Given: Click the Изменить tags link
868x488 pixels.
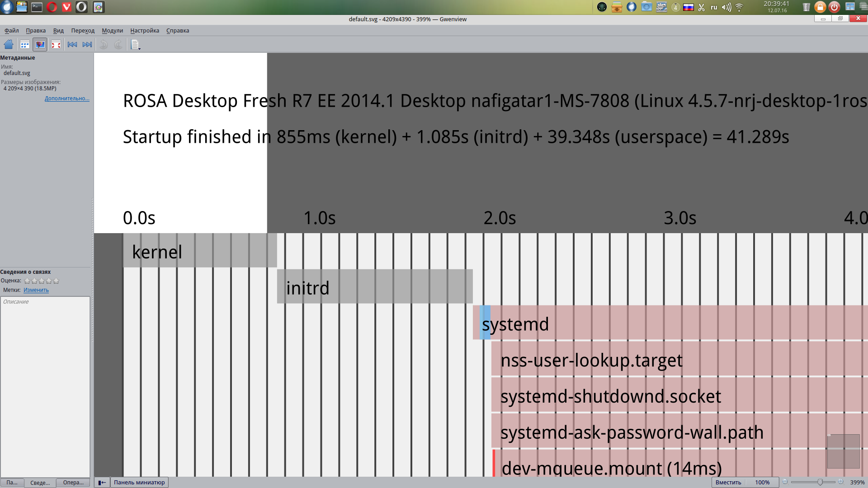Looking at the screenshot, I should [x=36, y=290].
